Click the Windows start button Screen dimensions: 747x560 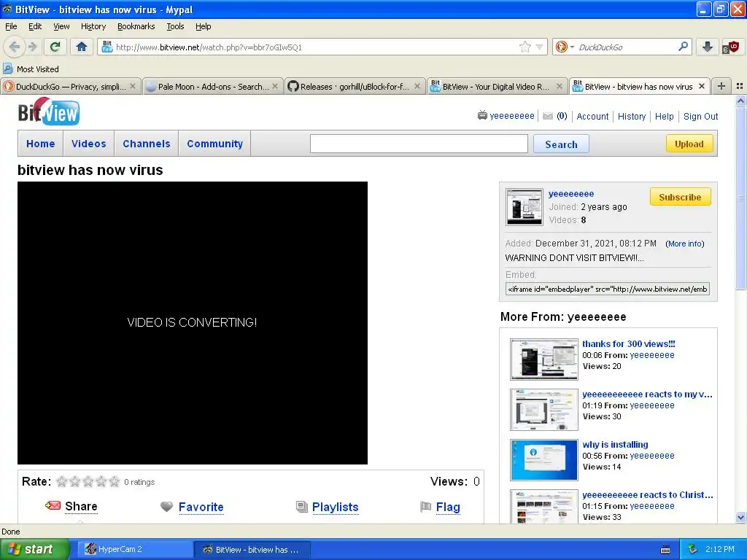click(x=34, y=550)
